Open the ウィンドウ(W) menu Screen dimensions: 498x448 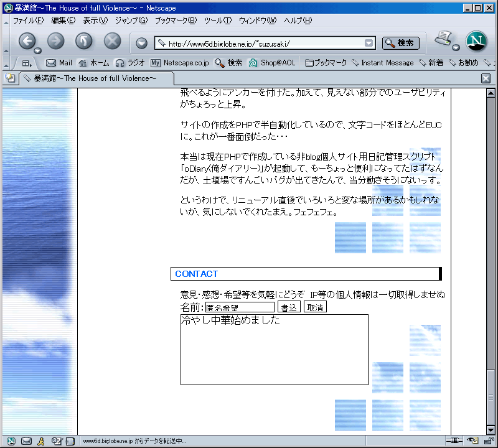tap(258, 21)
